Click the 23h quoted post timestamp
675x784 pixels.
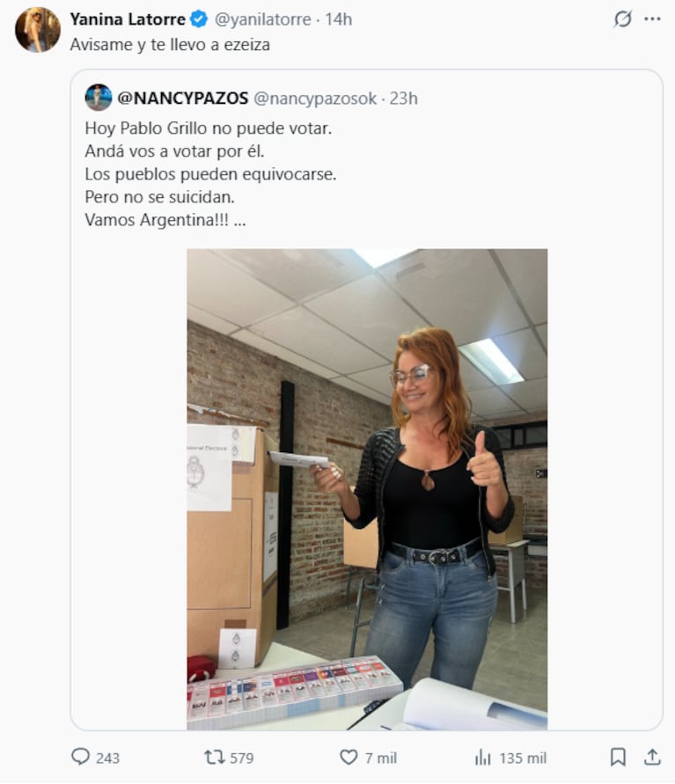click(x=403, y=99)
